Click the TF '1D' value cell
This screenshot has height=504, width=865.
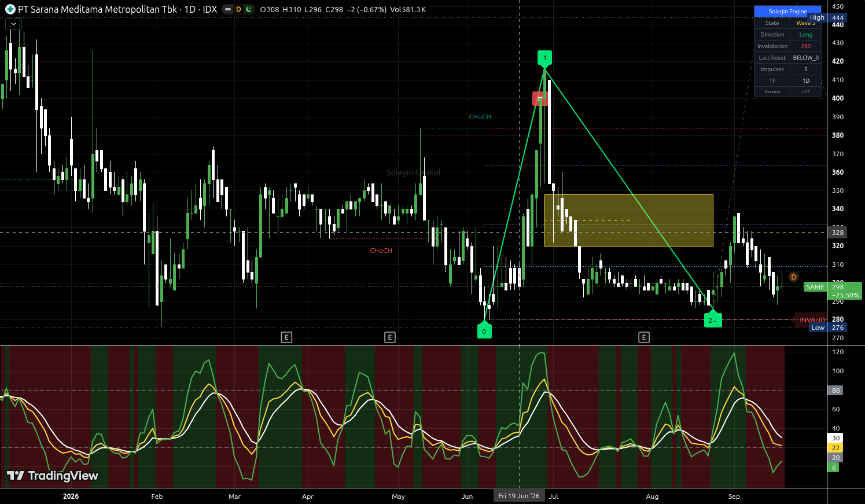click(x=806, y=81)
